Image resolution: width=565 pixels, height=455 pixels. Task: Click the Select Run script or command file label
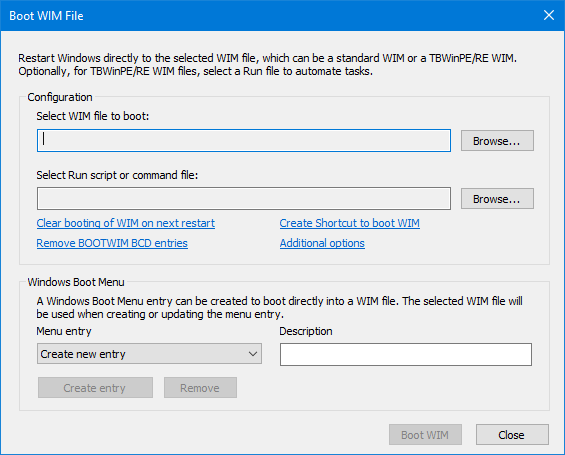(117, 175)
